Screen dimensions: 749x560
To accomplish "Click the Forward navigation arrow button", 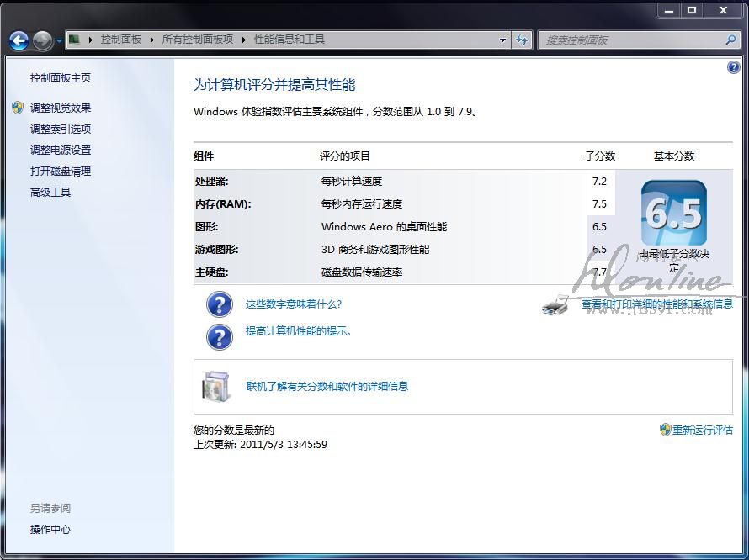I will pyautogui.click(x=42, y=40).
